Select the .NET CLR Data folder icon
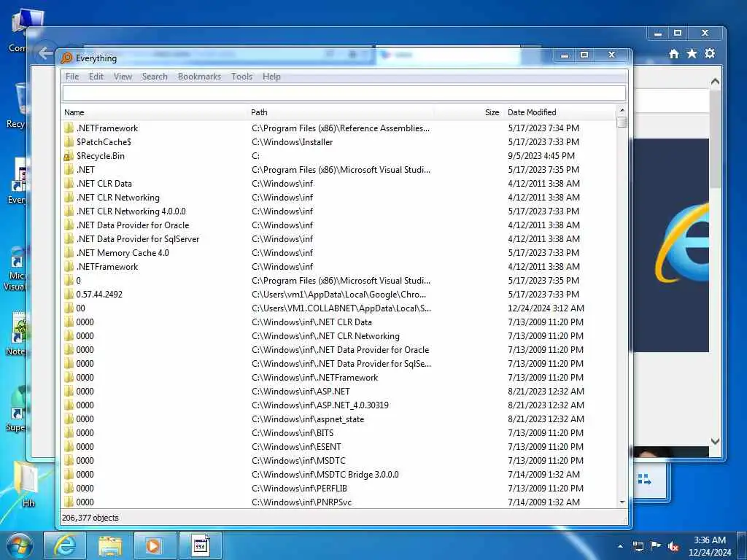The image size is (747, 560). (x=69, y=184)
